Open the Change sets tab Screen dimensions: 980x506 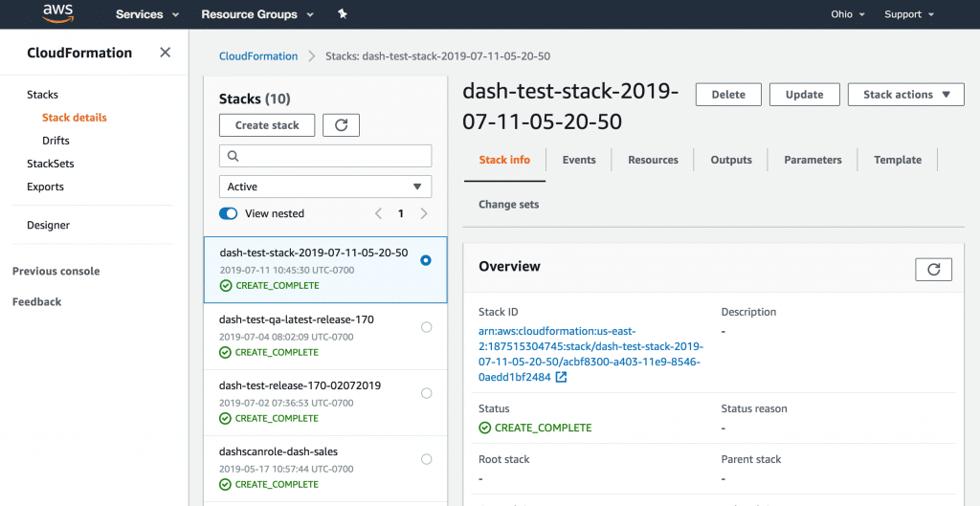(509, 205)
